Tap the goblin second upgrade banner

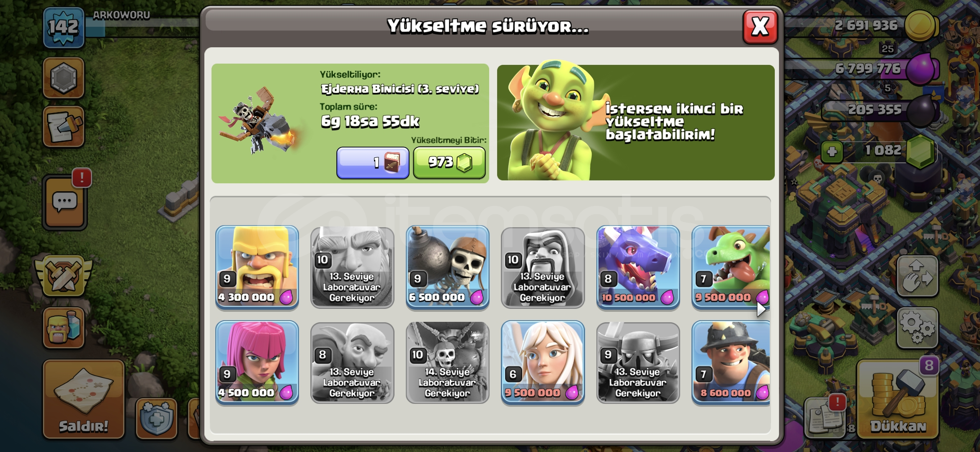point(636,123)
